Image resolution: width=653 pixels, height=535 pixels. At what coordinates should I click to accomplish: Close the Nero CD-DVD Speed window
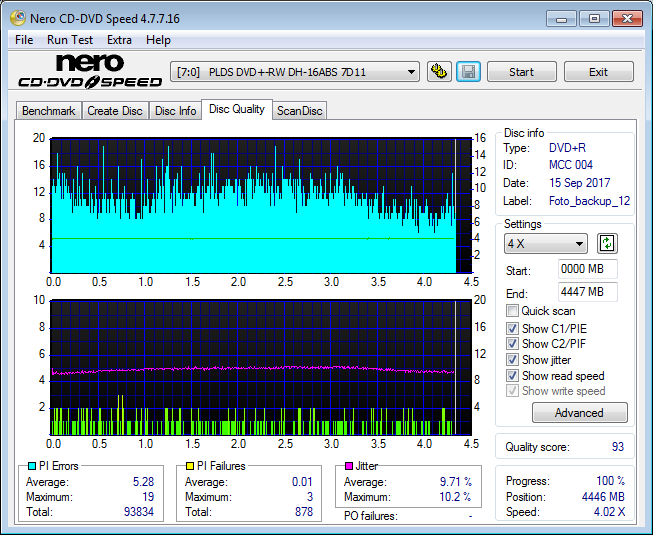(628, 19)
